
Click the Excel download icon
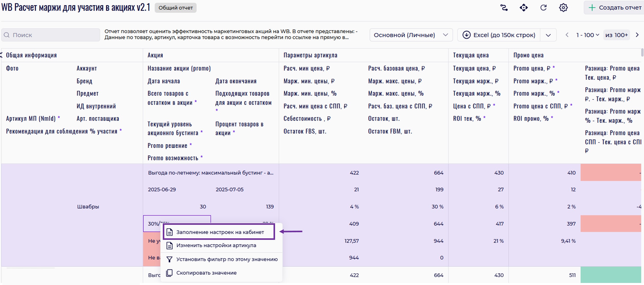tap(467, 35)
